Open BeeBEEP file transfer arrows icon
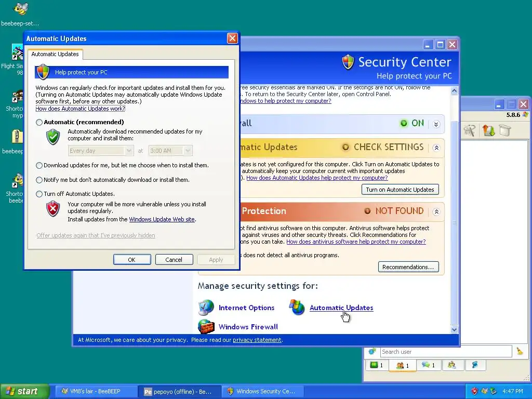Image resolution: width=532 pixels, height=399 pixels. pyautogui.click(x=488, y=130)
